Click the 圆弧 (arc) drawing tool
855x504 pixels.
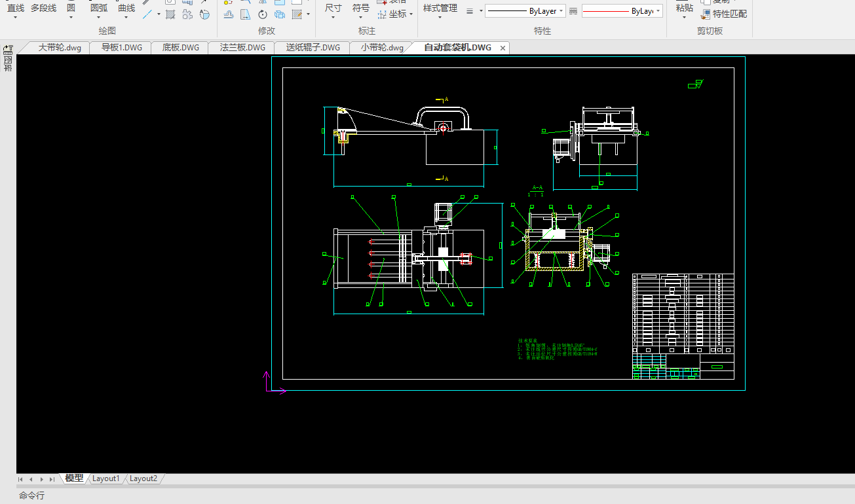click(x=98, y=8)
